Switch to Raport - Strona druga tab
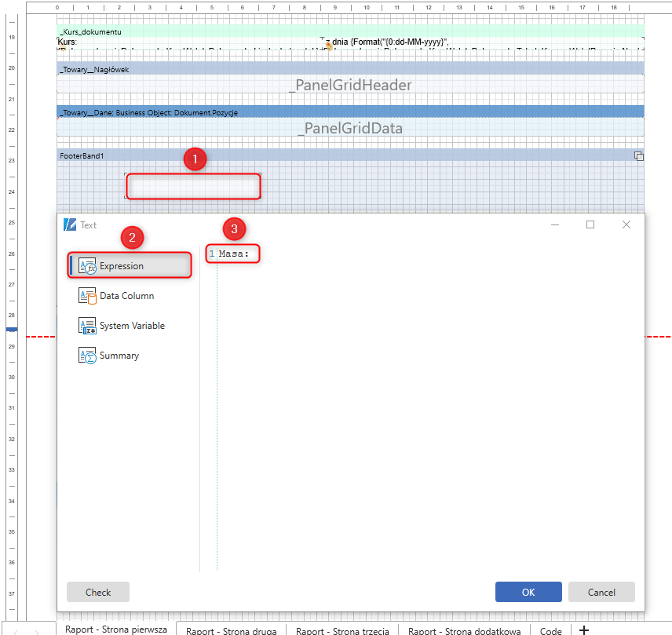Image resolution: width=672 pixels, height=635 pixels. [232, 631]
